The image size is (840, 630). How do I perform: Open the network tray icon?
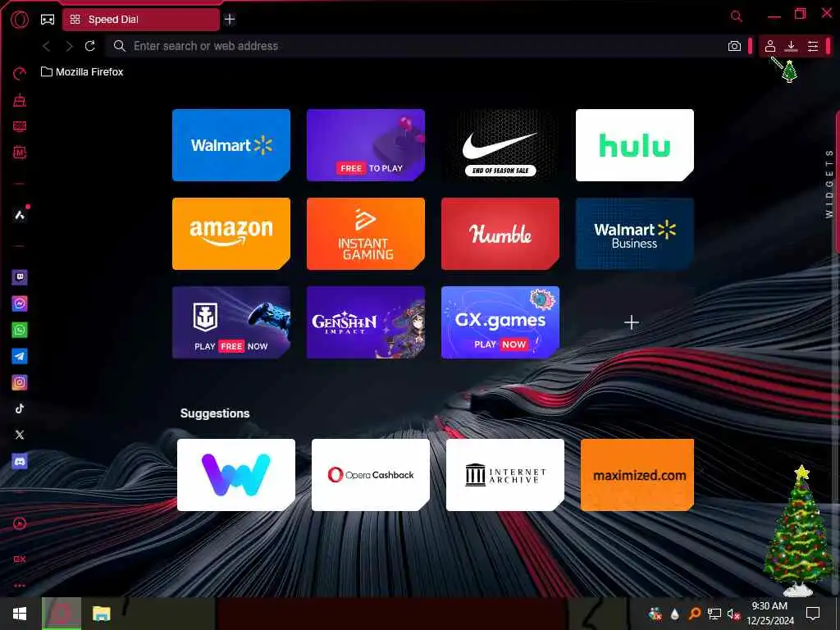tap(714, 614)
